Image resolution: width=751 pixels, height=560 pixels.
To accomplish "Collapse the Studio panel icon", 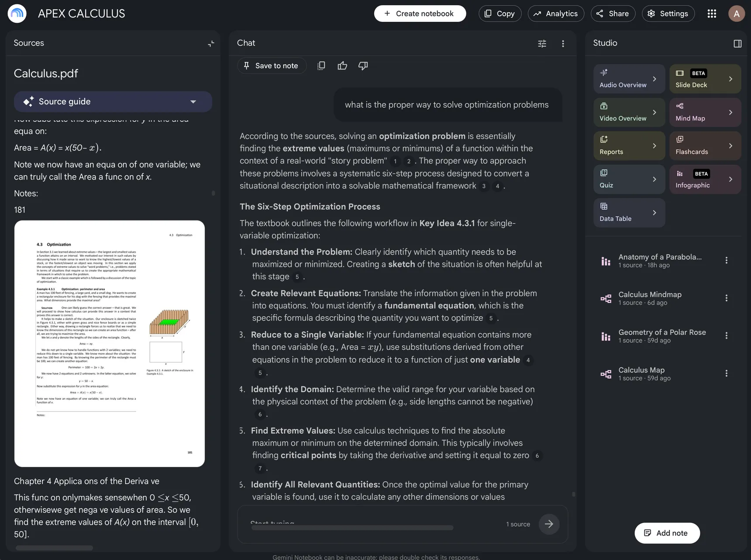I will click(737, 43).
